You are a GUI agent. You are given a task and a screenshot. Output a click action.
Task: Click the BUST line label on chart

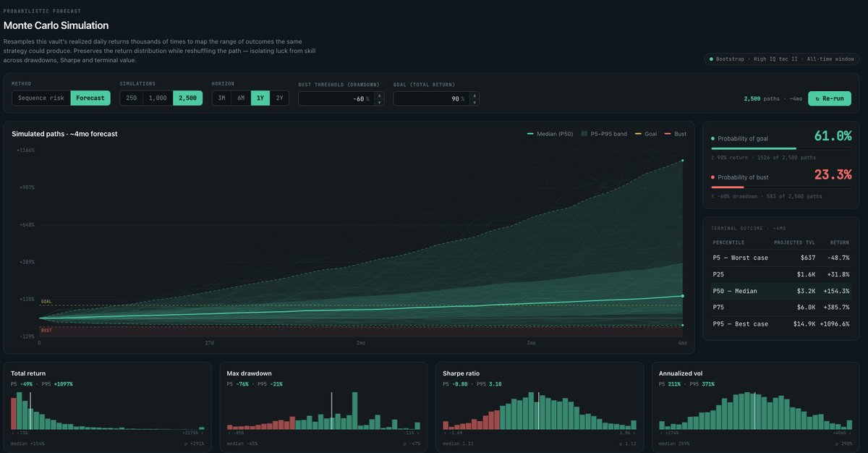click(46, 330)
